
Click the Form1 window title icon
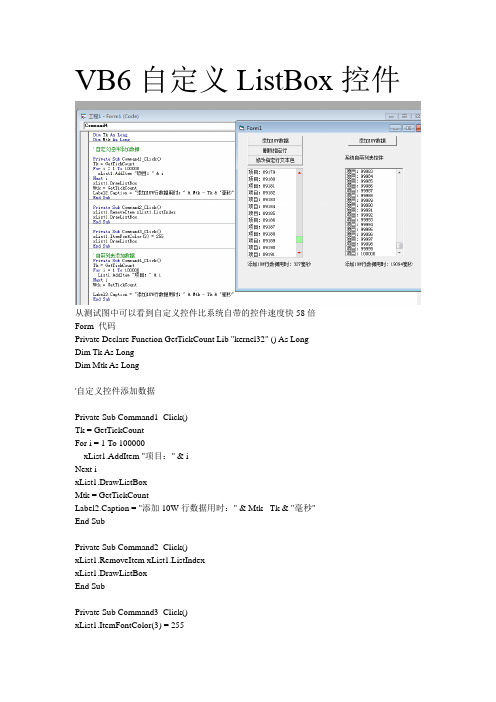pos(242,128)
